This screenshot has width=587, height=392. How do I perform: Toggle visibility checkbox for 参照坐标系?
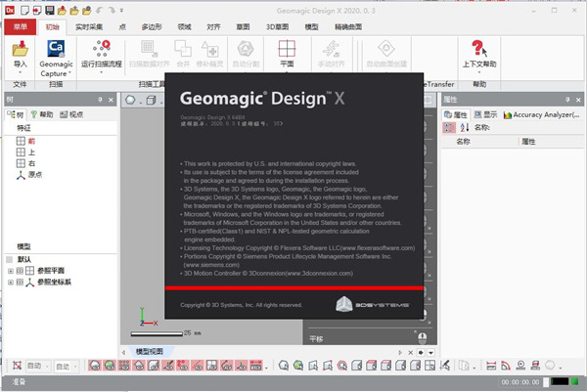(20, 282)
